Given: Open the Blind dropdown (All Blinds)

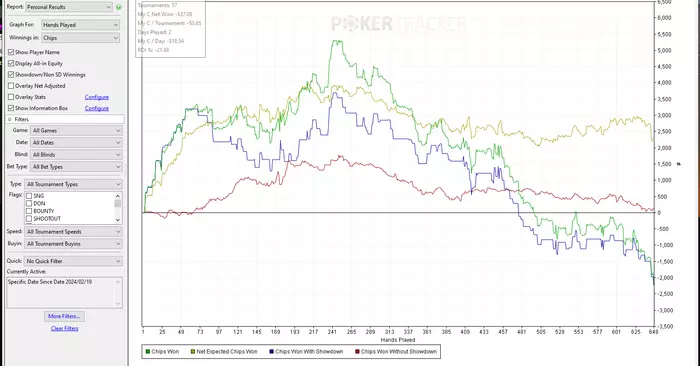Looking at the screenshot, I should point(76,154).
